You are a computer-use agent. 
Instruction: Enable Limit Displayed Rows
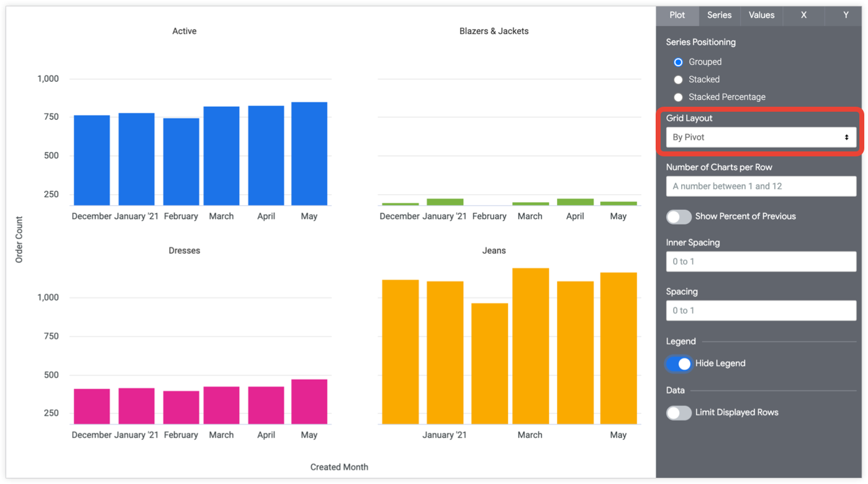pyautogui.click(x=679, y=412)
